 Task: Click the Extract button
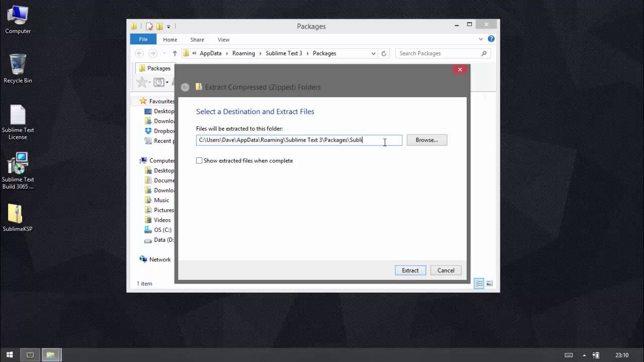click(x=410, y=270)
